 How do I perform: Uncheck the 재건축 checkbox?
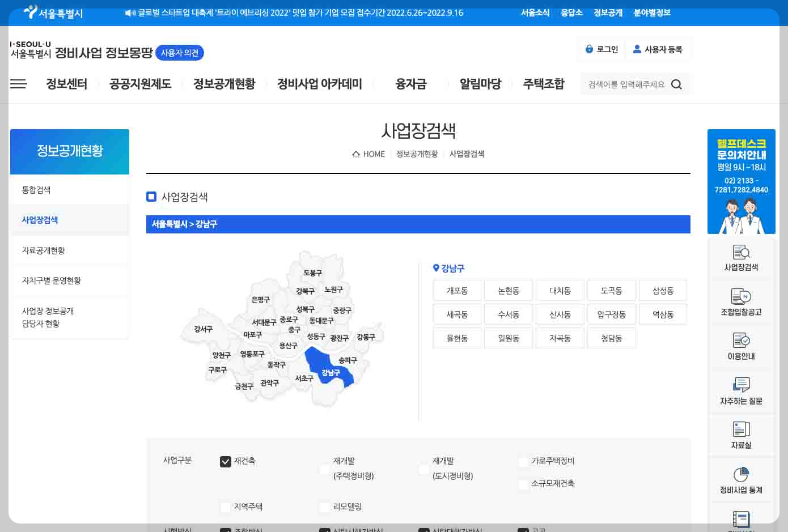point(226,461)
